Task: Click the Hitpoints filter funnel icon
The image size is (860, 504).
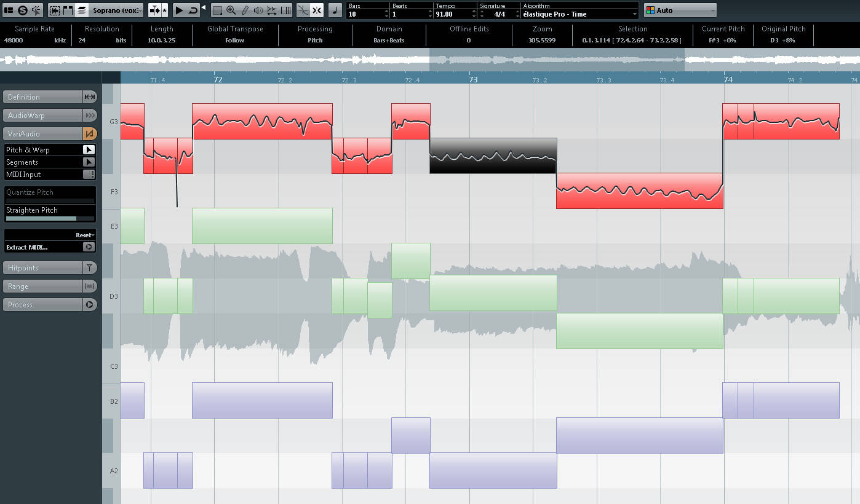Action: 90,267
